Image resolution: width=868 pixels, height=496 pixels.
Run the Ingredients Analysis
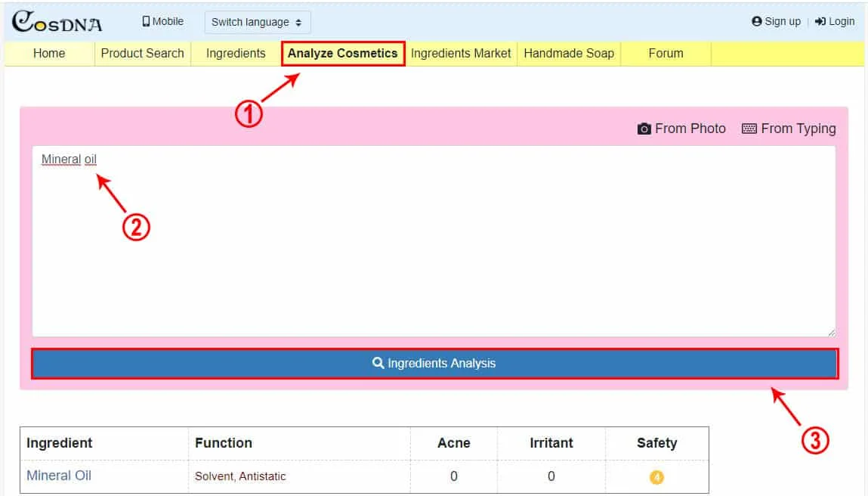434,363
